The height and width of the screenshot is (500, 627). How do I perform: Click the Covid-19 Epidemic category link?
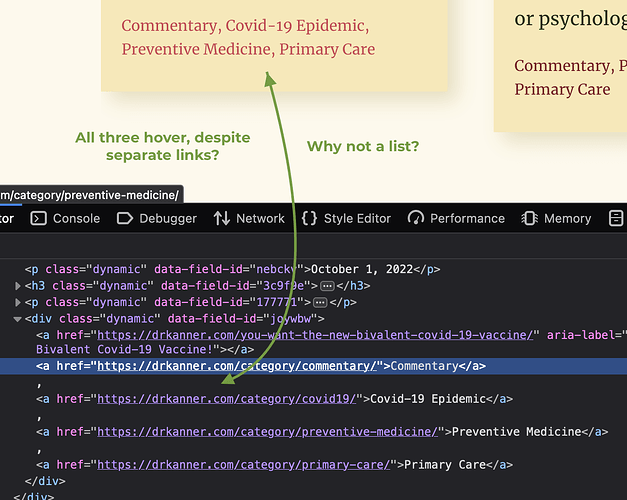click(x=295, y=26)
